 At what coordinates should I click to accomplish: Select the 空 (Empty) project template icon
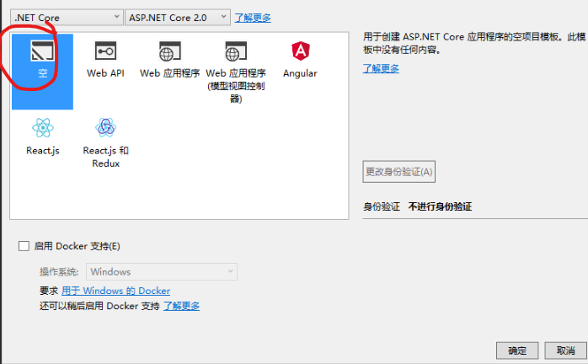tap(42, 51)
